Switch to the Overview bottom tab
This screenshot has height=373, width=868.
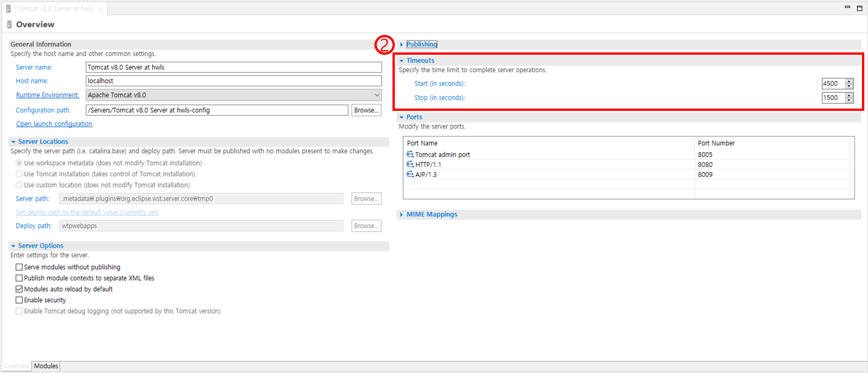17,366
